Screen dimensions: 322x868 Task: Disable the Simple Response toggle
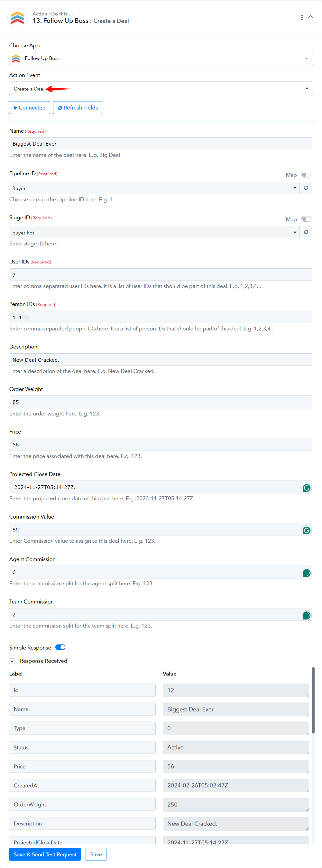(60, 647)
